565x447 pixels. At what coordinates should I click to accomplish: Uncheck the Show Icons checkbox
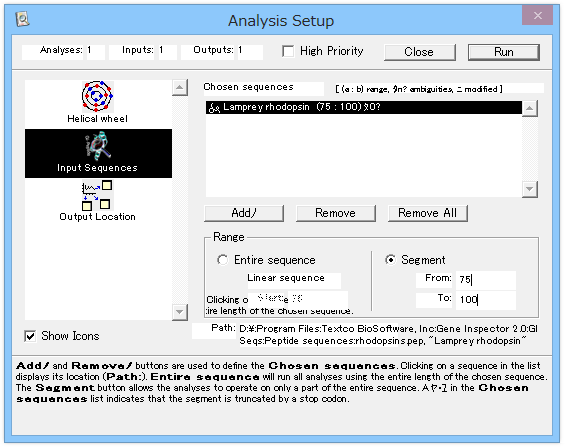(x=30, y=336)
